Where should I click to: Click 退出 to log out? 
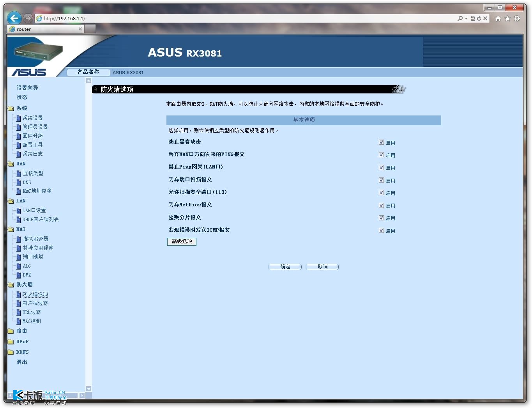(22, 362)
